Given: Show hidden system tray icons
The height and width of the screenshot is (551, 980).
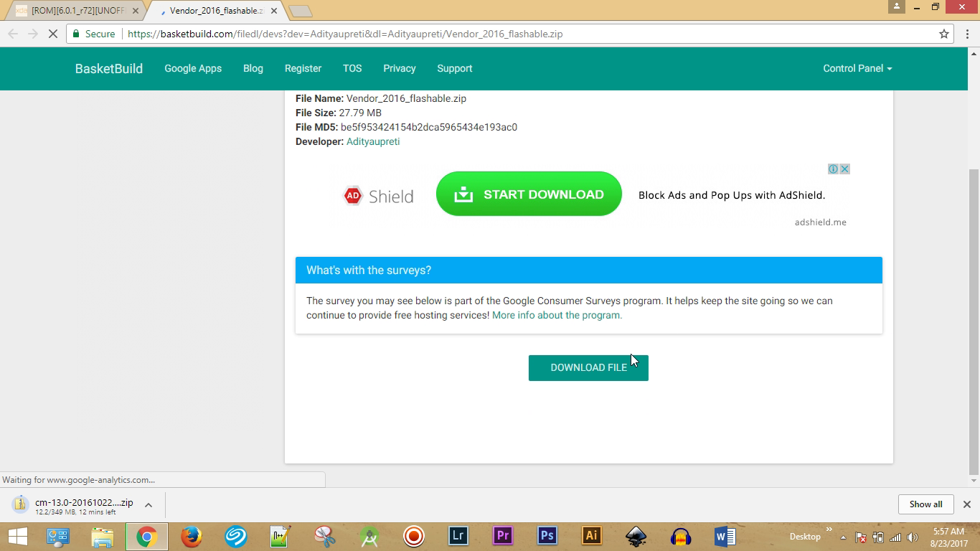Looking at the screenshot, I should [843, 537].
